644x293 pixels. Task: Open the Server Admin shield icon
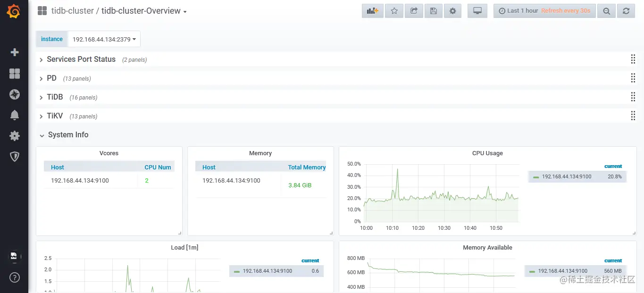click(15, 157)
